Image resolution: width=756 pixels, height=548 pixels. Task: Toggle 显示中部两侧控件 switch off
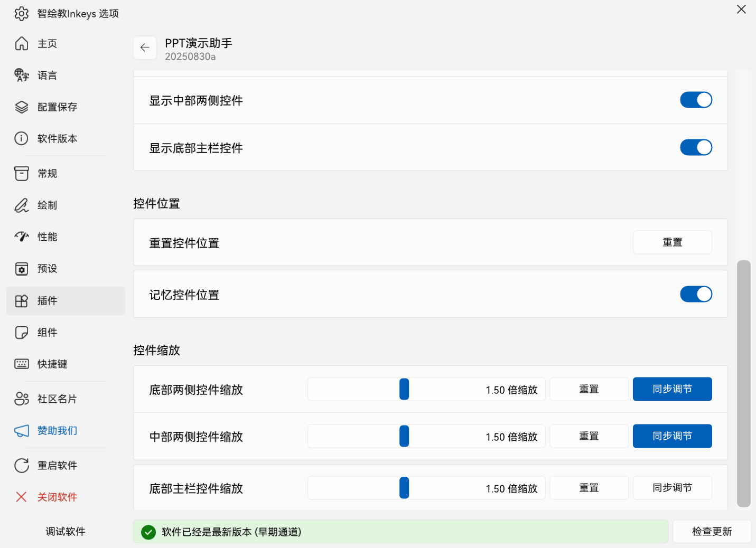[x=696, y=100]
